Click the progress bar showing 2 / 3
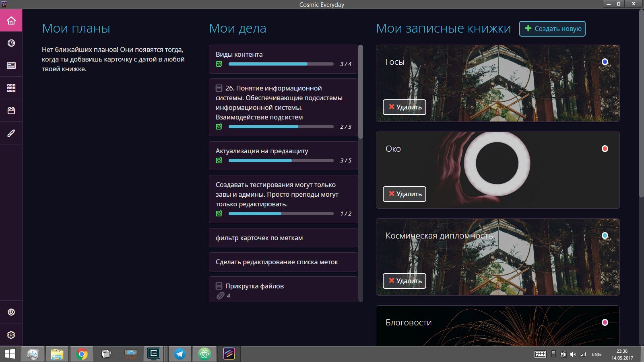644x362 pixels. 281,127
